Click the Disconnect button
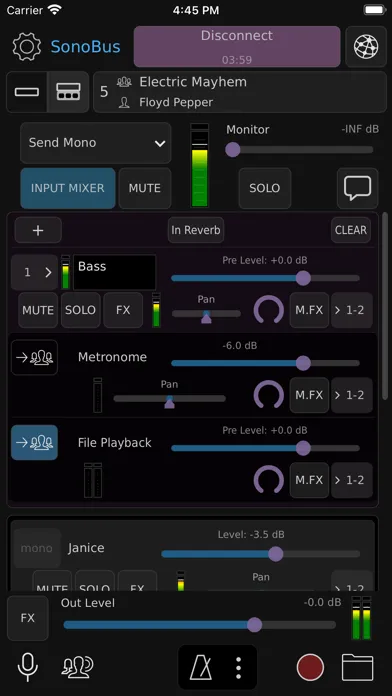The width and height of the screenshot is (392, 696). click(x=237, y=46)
